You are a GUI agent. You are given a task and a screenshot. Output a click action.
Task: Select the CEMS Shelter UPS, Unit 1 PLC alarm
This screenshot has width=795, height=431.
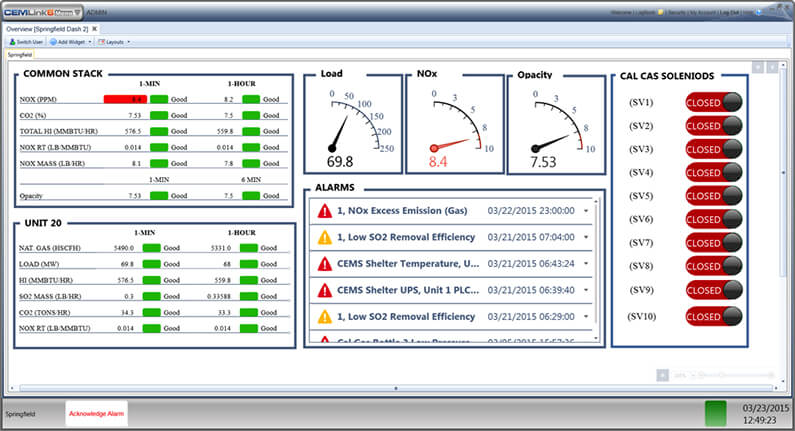tap(408, 290)
